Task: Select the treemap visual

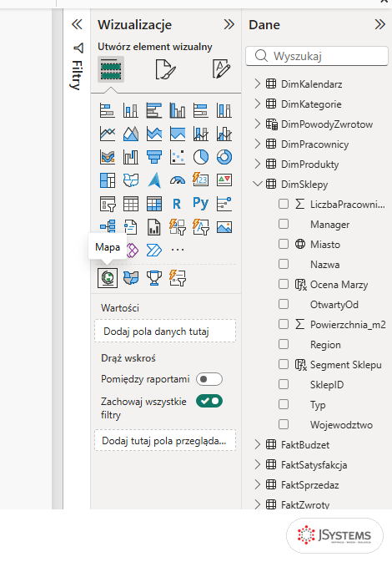Action: 108,180
